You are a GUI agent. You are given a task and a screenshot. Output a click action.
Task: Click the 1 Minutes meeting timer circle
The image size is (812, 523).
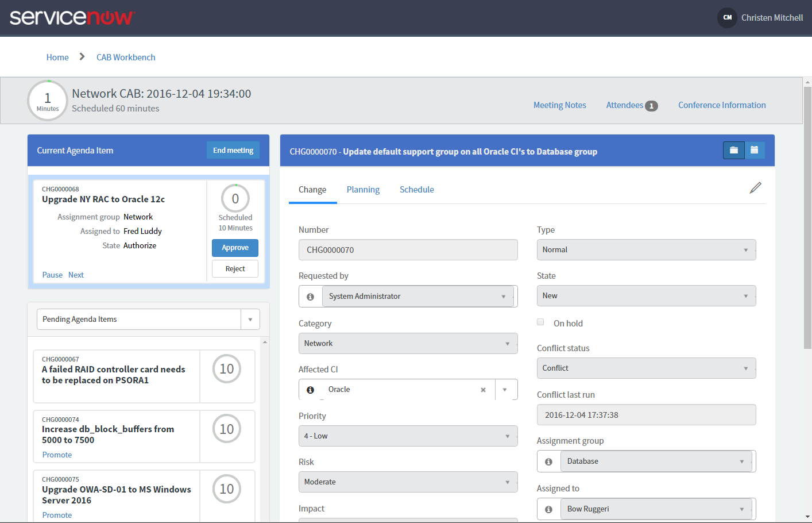[x=48, y=101]
